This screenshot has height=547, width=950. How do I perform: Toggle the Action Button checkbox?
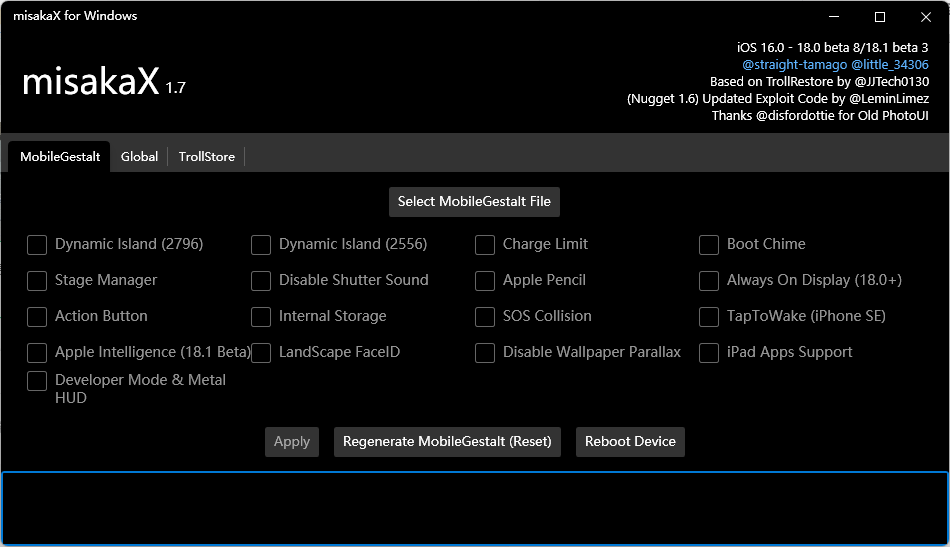click(37, 317)
